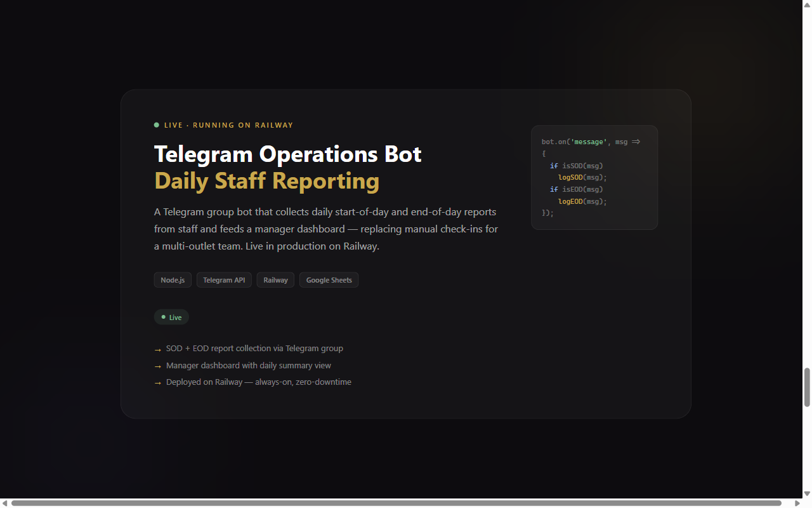Click arrow icon before SOD + EOD bullet
This screenshot has height=508, width=812.
click(x=158, y=349)
